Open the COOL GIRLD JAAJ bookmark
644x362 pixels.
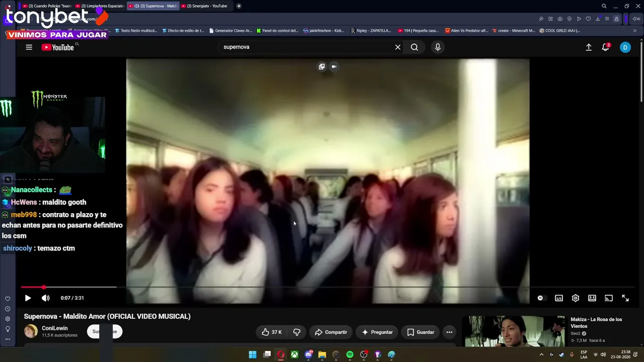[x=559, y=31]
